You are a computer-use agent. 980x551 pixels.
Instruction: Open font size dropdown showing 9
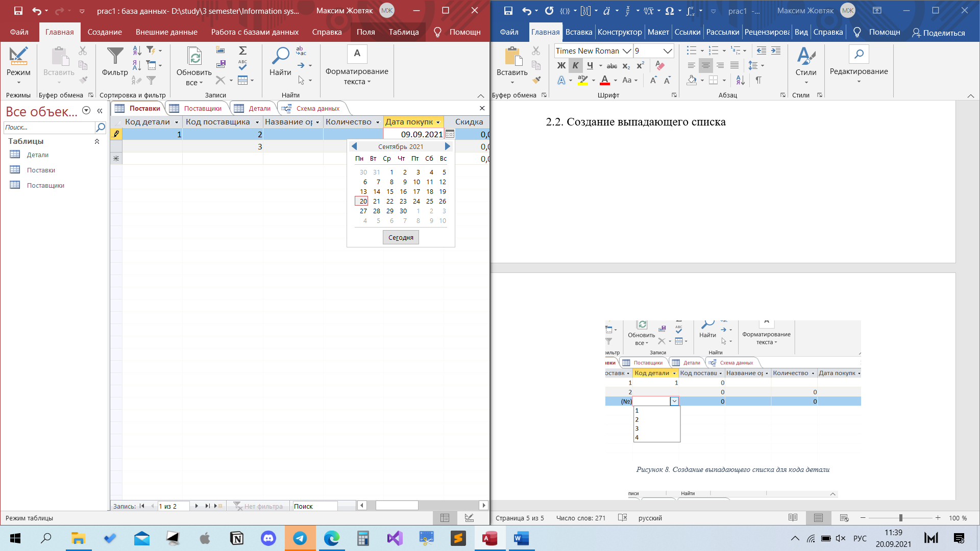click(x=668, y=51)
